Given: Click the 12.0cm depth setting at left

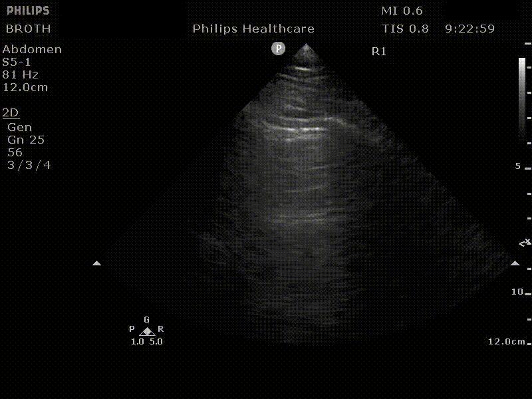Looking at the screenshot, I should pyautogui.click(x=25, y=87).
